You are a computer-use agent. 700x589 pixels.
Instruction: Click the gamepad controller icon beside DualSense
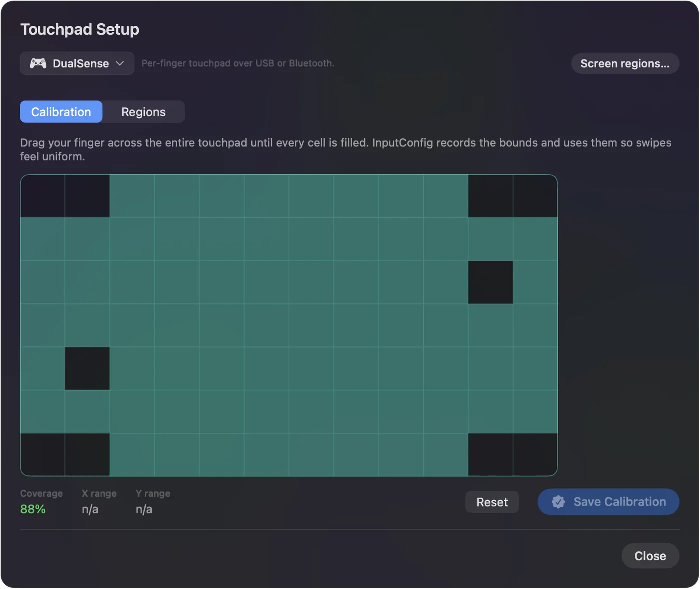click(38, 63)
